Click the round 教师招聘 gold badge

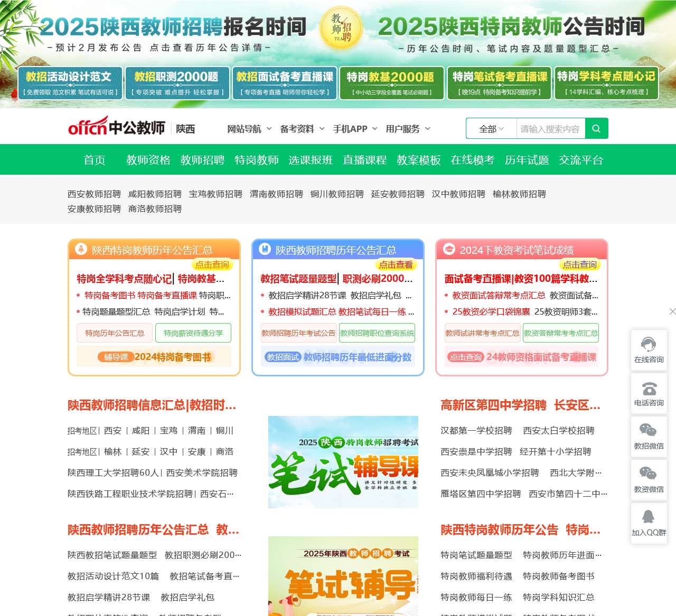(x=342, y=27)
